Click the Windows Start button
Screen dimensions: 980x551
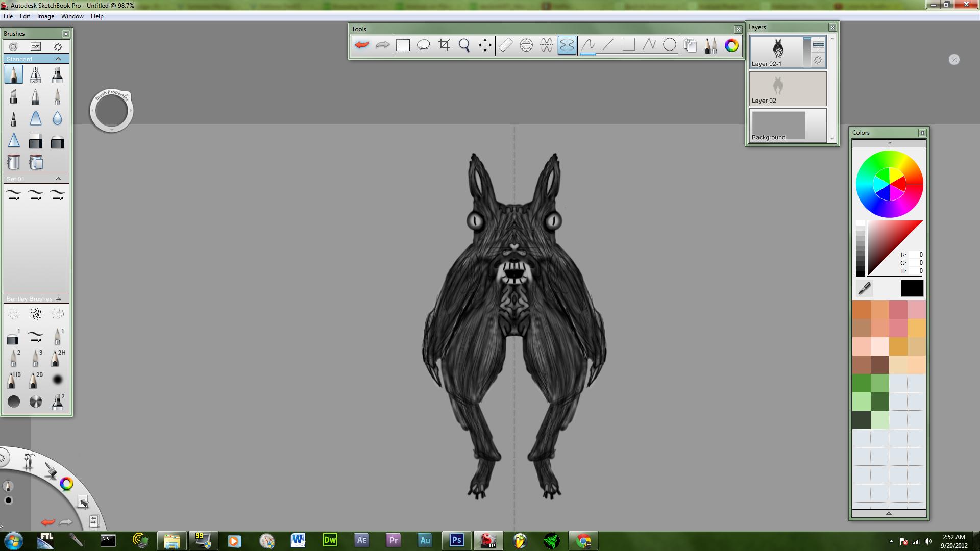[x=13, y=540]
